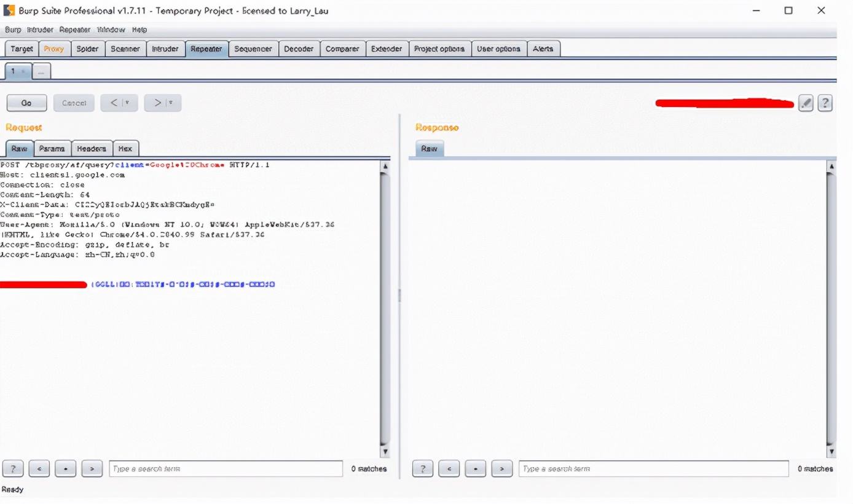Close Repeater tab 1 with its x
Screen dimensions: 853x504
24,72
